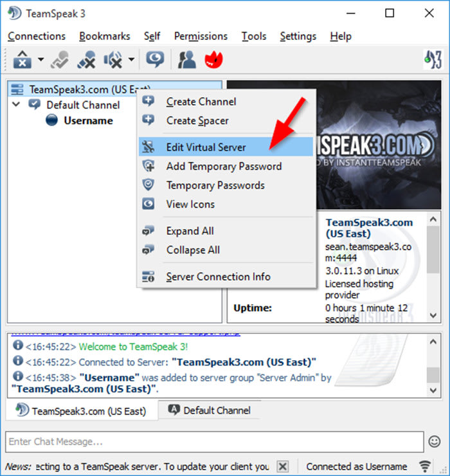The image size is (450, 476).
Task: Click the info panel scroll down arrow
Action: click(x=433, y=315)
